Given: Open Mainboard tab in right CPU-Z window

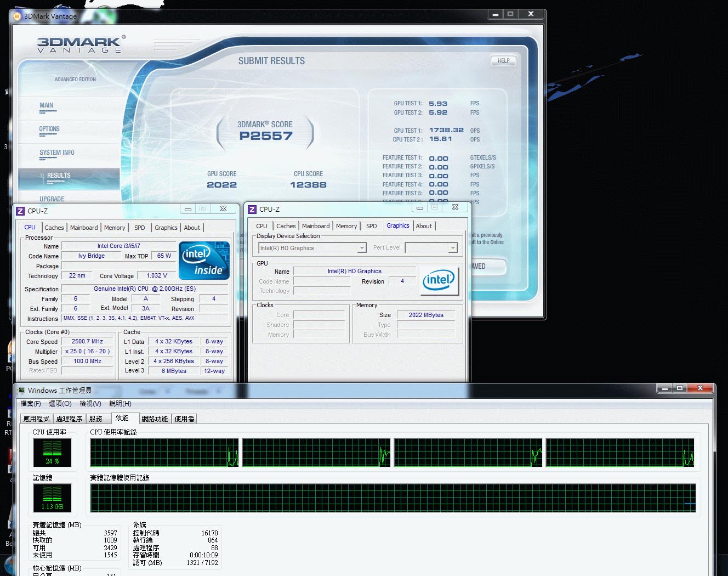Looking at the screenshot, I should coord(316,226).
